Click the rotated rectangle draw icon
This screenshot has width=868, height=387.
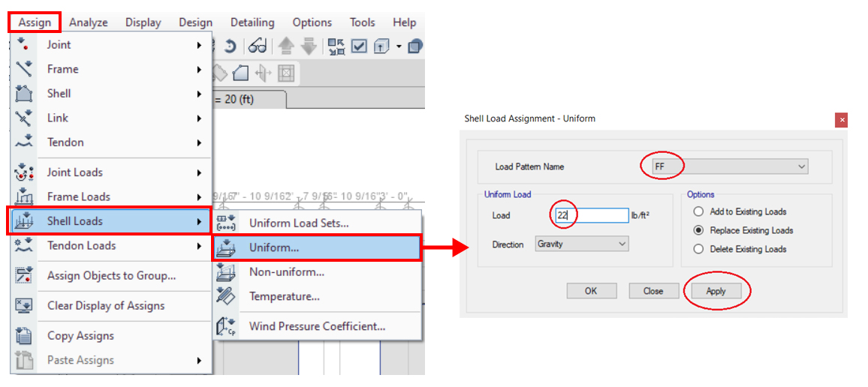[x=220, y=73]
